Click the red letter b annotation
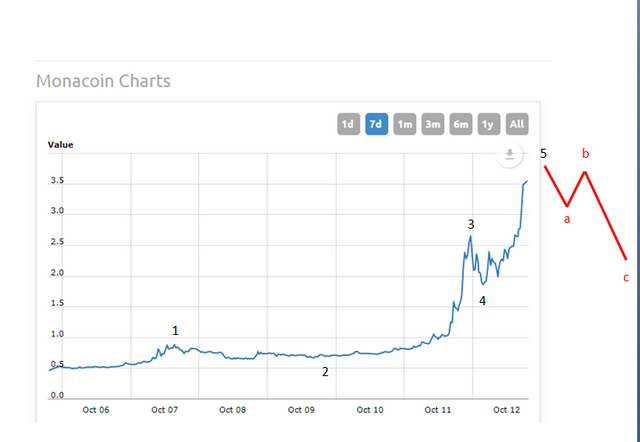This screenshot has width=640, height=442. click(x=585, y=154)
